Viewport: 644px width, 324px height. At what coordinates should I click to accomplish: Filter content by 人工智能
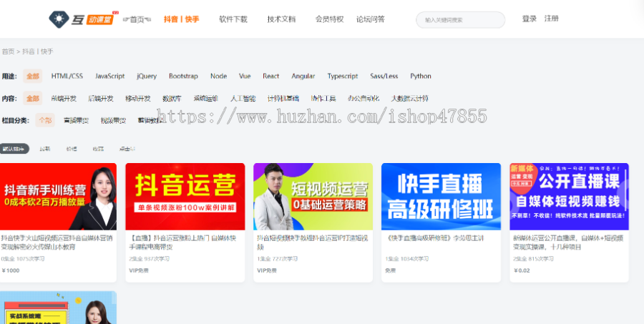point(243,98)
